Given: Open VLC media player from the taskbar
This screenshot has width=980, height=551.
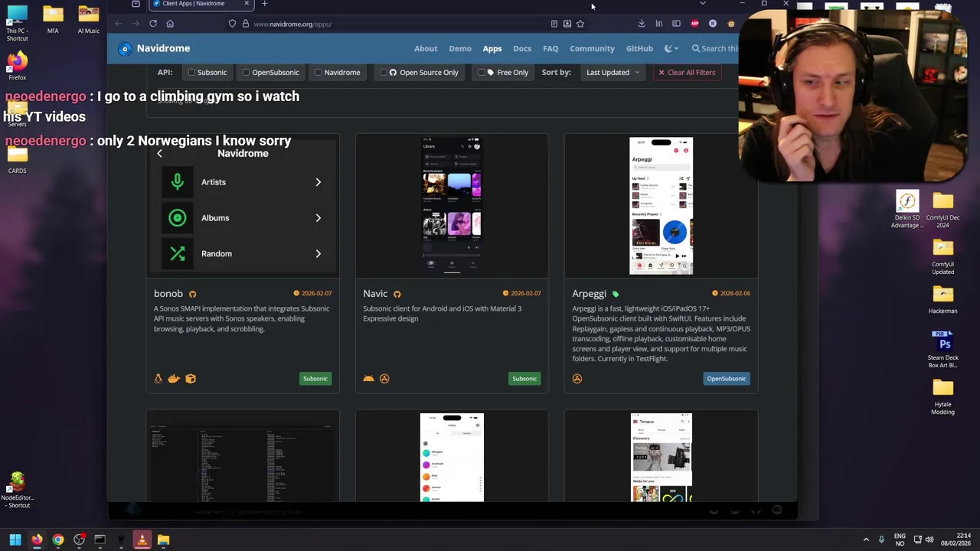Looking at the screenshot, I should coord(142,540).
